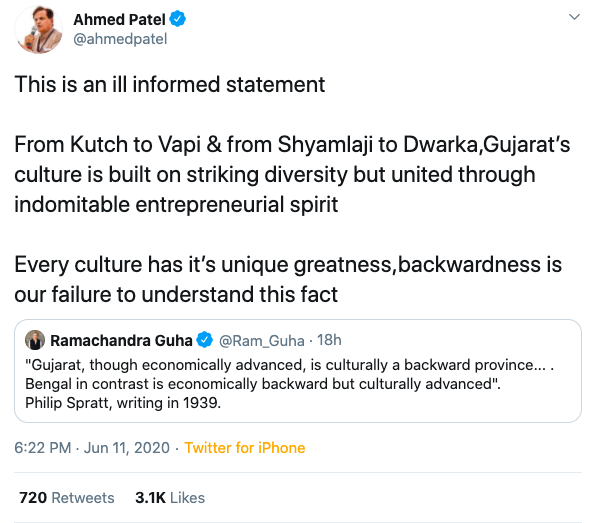Open the Twitter for iPhone source link
The width and height of the screenshot is (596, 523).
pyautogui.click(x=245, y=448)
